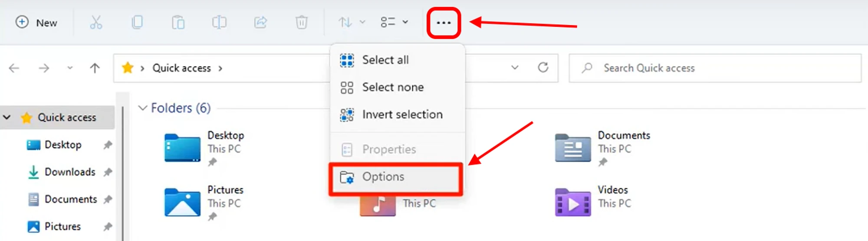The width and height of the screenshot is (868, 241).
Task: Collapse the Folders (6) group
Action: 142,108
